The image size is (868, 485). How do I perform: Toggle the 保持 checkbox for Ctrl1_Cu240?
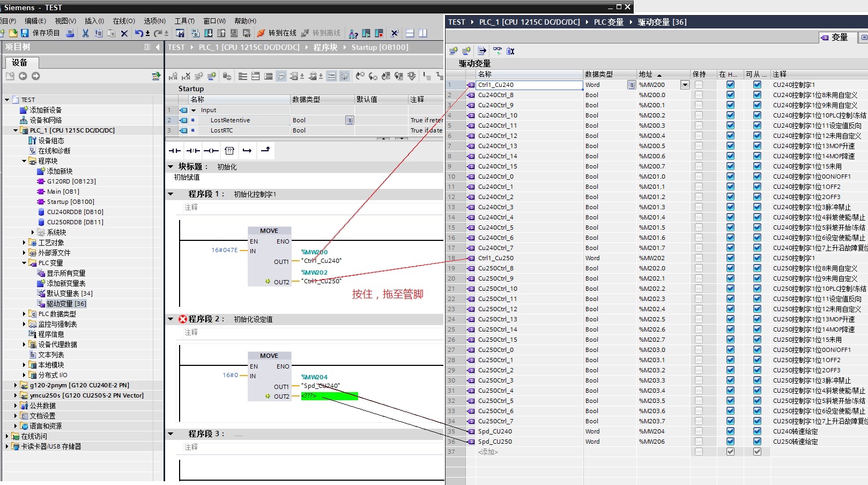tap(699, 85)
